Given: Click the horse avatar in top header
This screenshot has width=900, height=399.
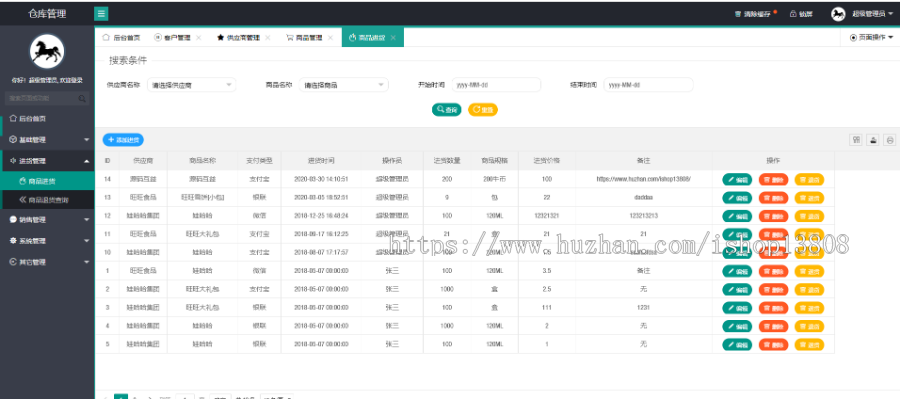Looking at the screenshot, I should (838, 14).
